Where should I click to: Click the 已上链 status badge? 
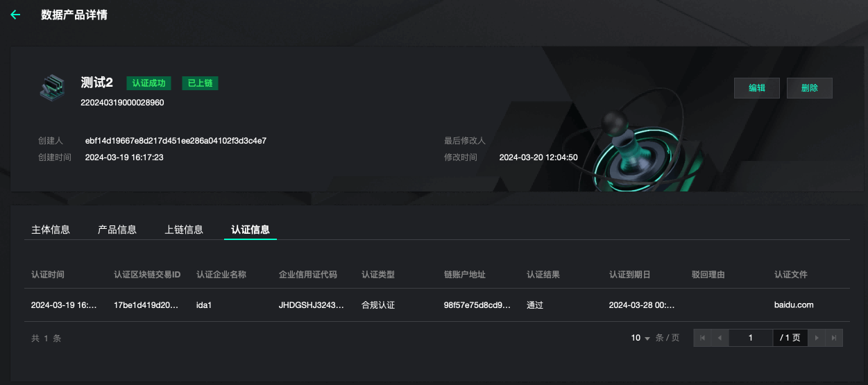[200, 83]
